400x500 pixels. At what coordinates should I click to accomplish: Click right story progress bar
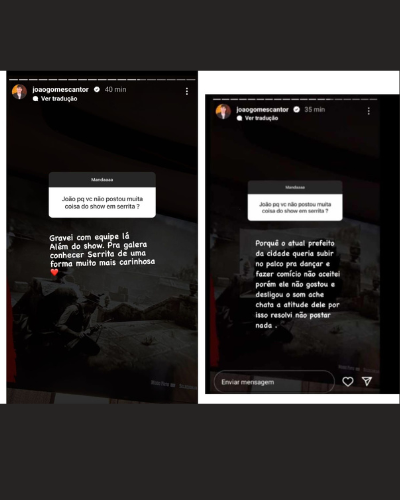(x=295, y=99)
